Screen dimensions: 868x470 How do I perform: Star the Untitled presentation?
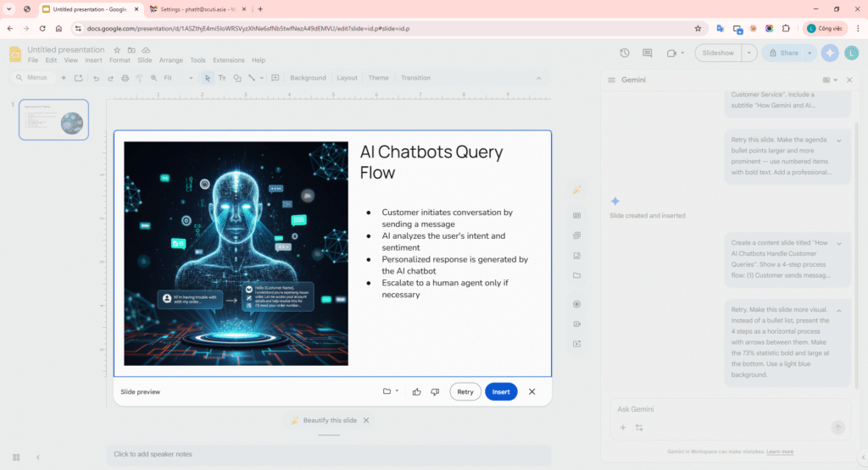tap(118, 50)
